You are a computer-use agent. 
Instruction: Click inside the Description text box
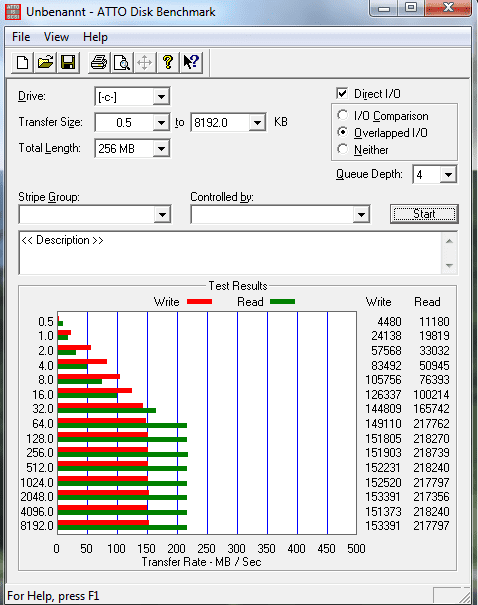[x=230, y=253]
